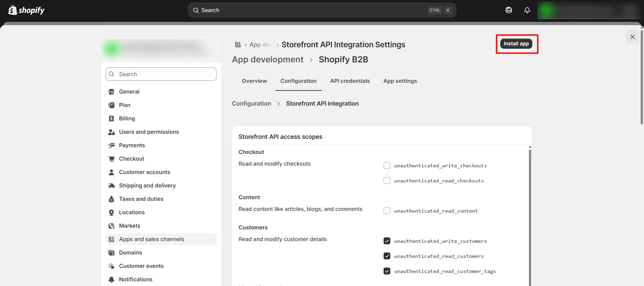Click the Checkout cart icon in sidebar
Screen dimensions: 644x286
point(111,159)
